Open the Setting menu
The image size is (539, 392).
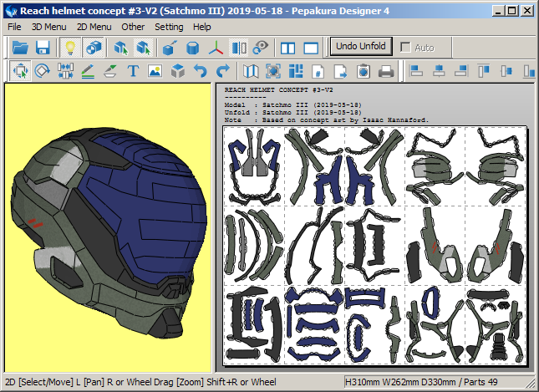169,27
